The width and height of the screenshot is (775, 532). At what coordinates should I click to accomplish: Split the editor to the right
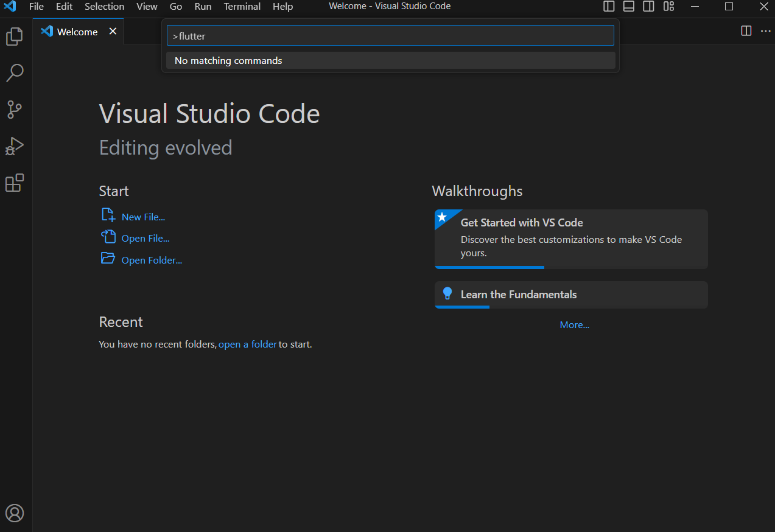point(746,31)
